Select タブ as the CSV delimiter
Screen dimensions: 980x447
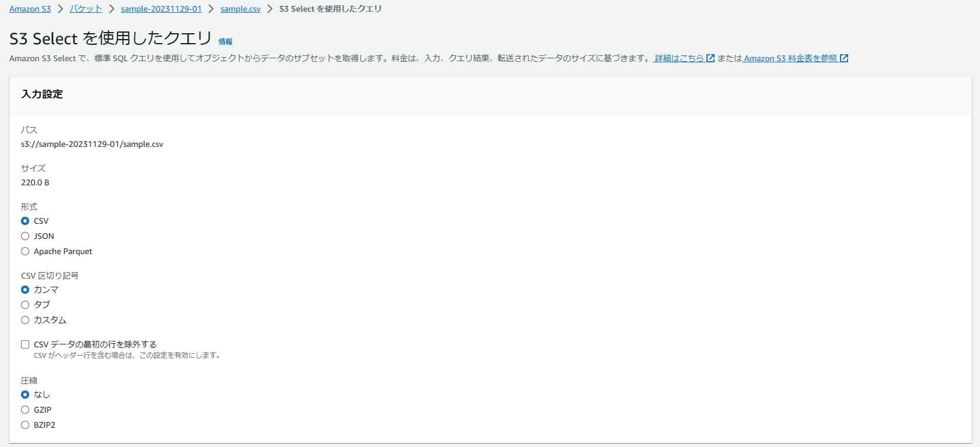point(25,305)
